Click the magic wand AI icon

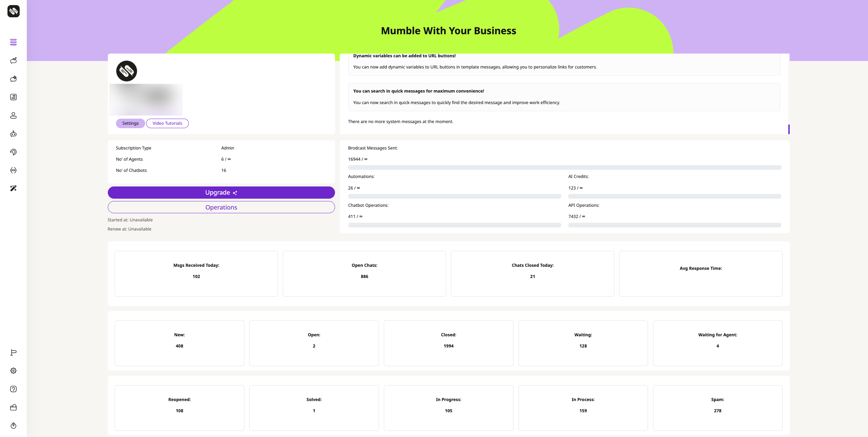(x=13, y=188)
